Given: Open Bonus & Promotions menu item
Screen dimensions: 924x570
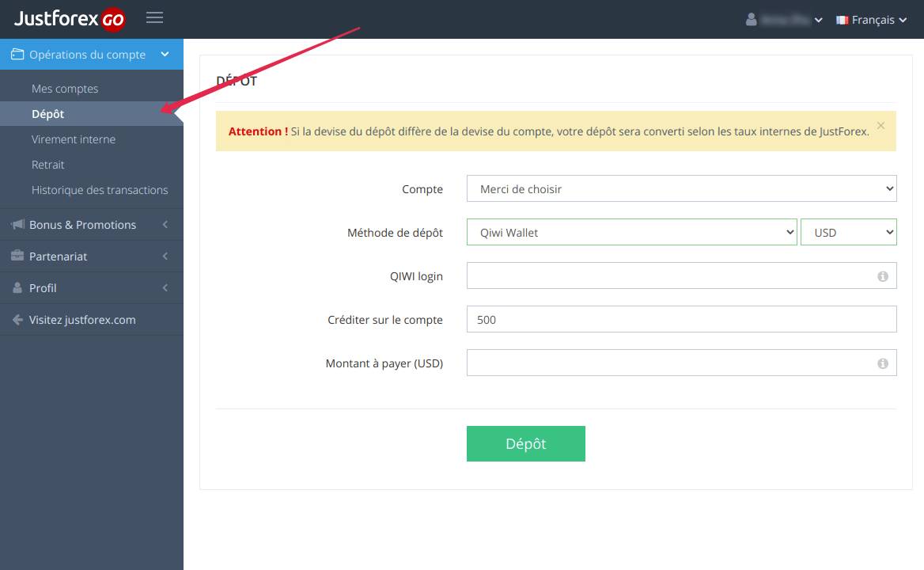Looking at the screenshot, I should pyautogui.click(x=91, y=225).
